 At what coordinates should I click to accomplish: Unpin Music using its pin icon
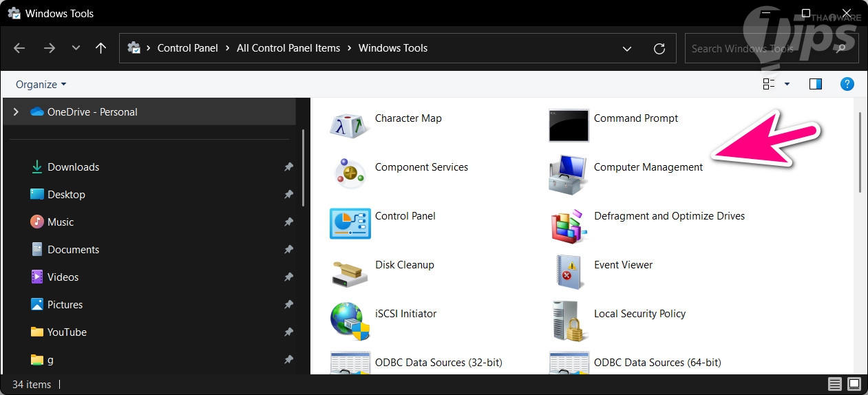tap(288, 222)
